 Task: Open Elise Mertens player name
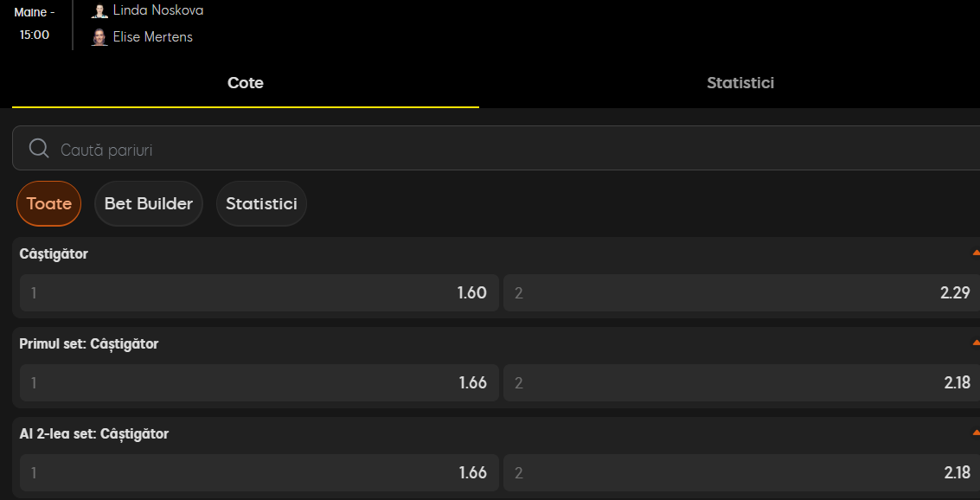[x=152, y=37]
